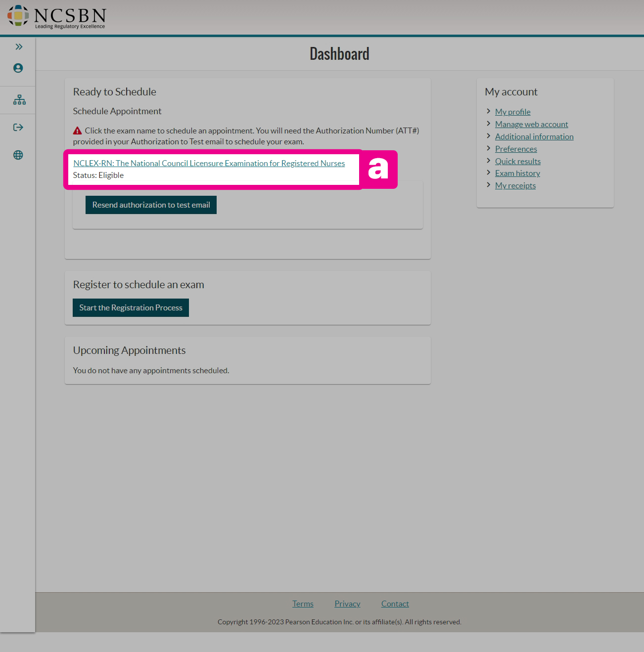The width and height of the screenshot is (644, 652).
Task: Click chevron beside Quick results
Action: tap(488, 161)
